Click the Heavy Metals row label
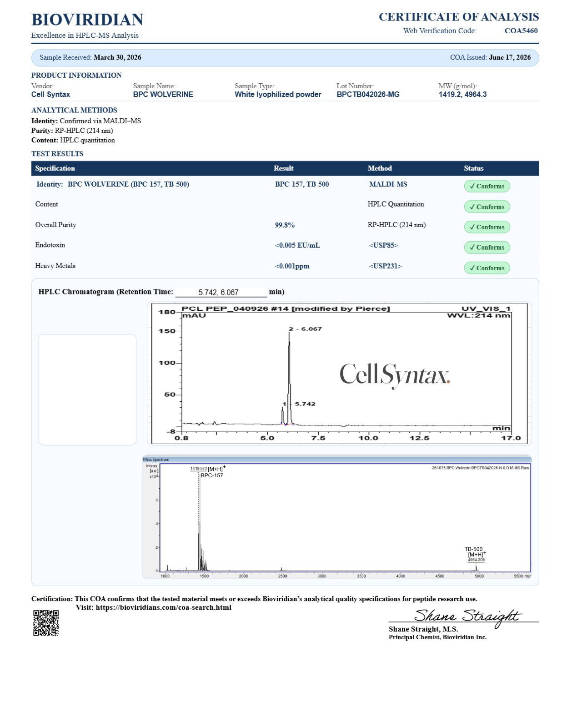 (55, 266)
